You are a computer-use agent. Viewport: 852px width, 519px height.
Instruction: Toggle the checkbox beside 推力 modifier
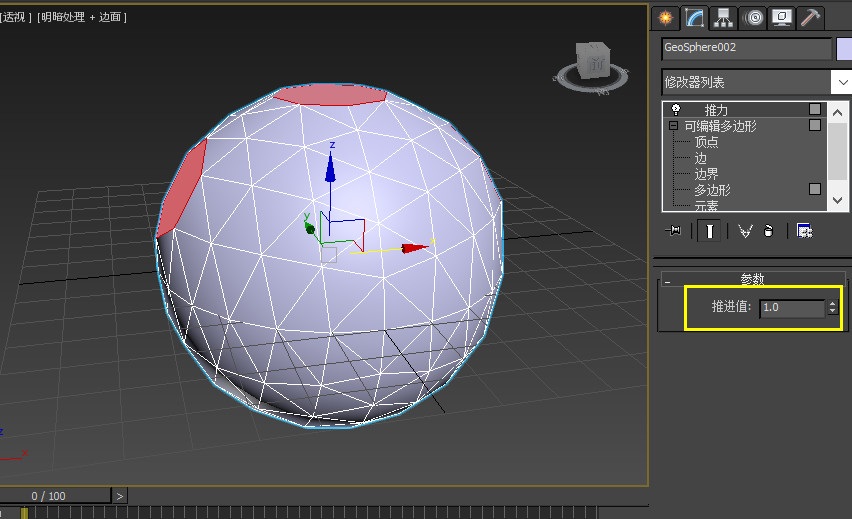coord(815,109)
